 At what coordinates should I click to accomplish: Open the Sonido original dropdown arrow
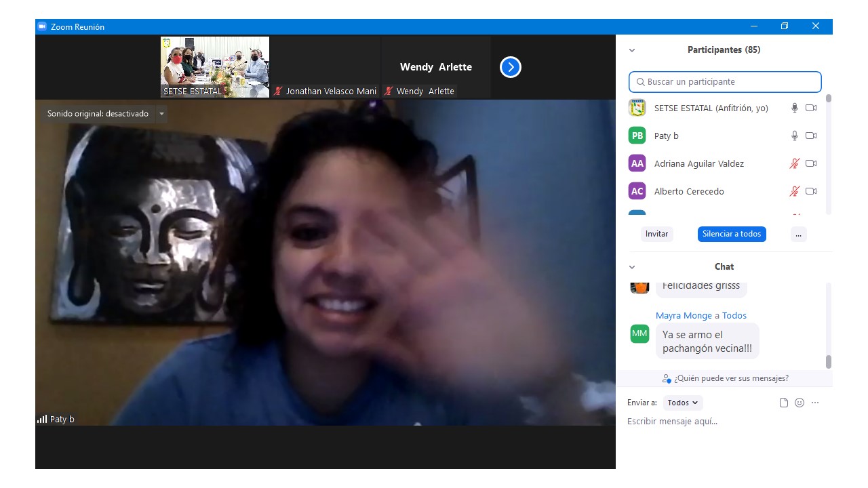click(161, 114)
